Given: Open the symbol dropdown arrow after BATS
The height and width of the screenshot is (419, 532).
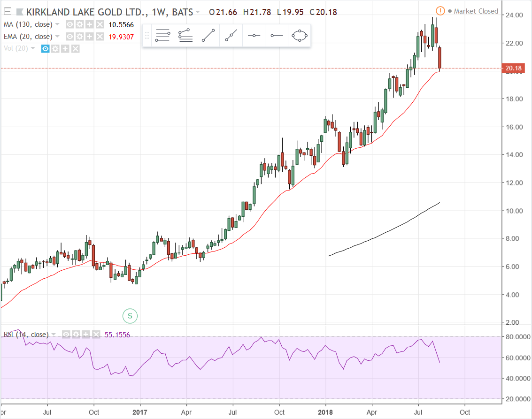Looking at the screenshot, I should (x=198, y=12).
